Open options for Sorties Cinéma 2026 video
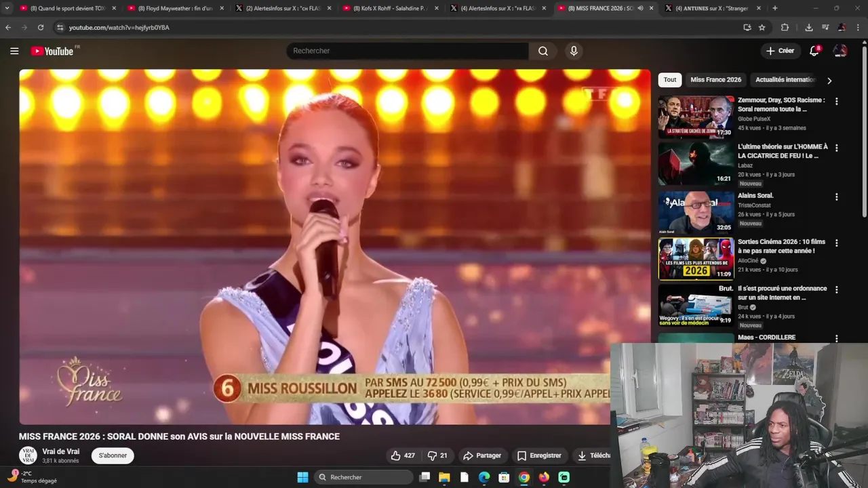The height and width of the screenshot is (488, 868). click(836, 243)
